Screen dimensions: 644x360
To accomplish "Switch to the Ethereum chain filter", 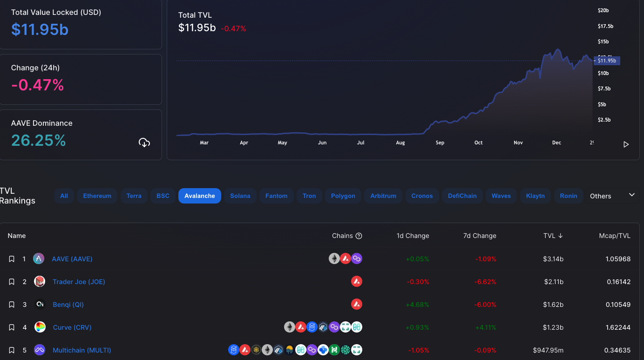I will point(97,196).
